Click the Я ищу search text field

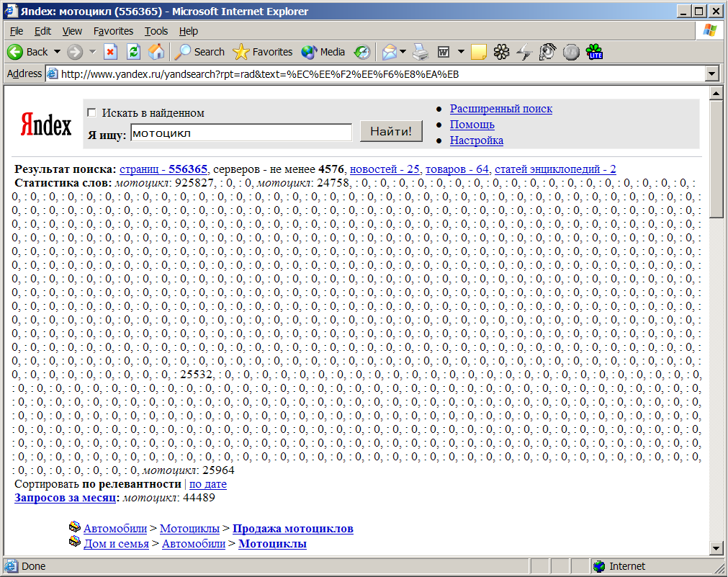241,133
